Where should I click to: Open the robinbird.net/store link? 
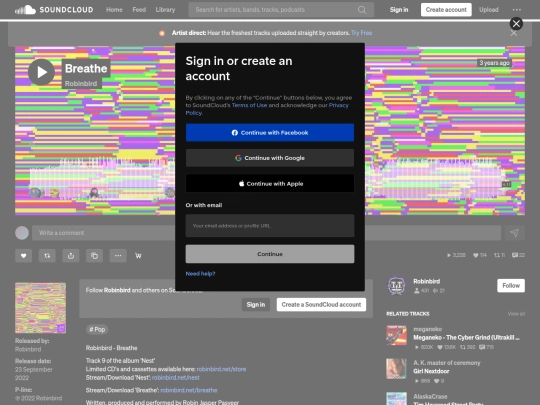(x=221, y=369)
